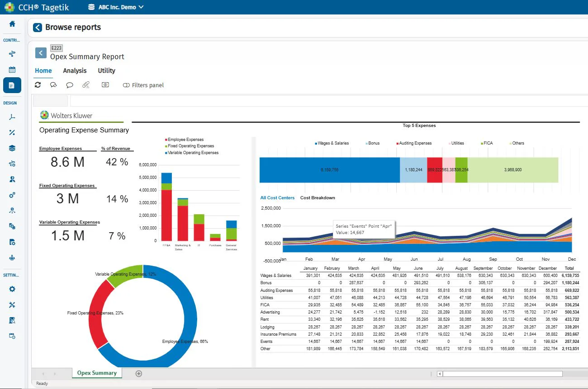Viewport: 588px width, 389px height.
Task: Open the calendar icon in sidebar
Action: (12, 70)
